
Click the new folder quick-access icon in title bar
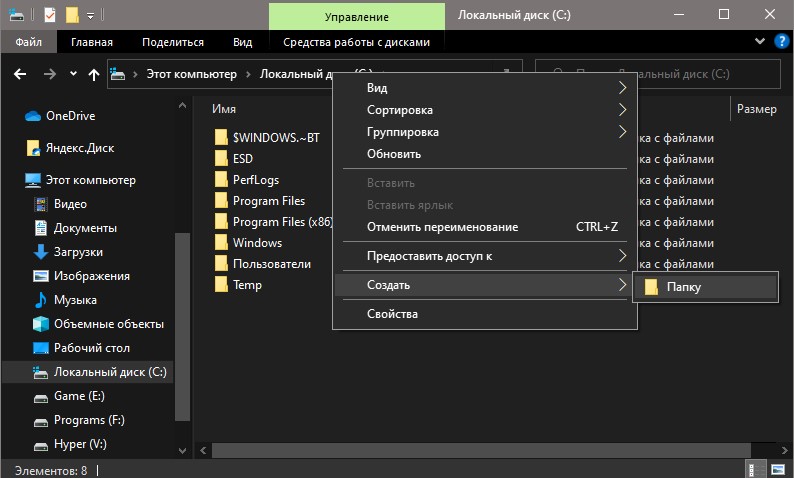(72, 15)
